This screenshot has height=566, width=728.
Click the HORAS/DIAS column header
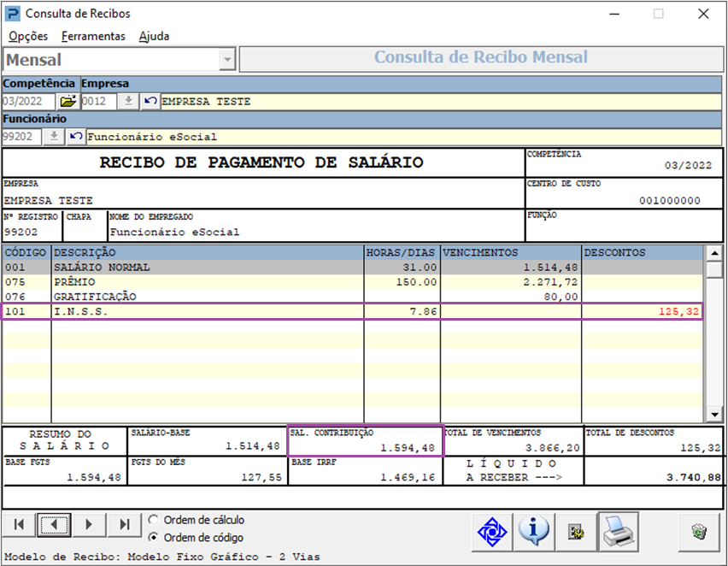click(402, 252)
